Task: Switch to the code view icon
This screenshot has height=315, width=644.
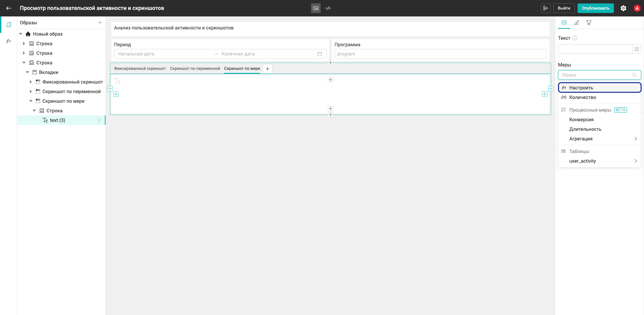Action: (328, 8)
